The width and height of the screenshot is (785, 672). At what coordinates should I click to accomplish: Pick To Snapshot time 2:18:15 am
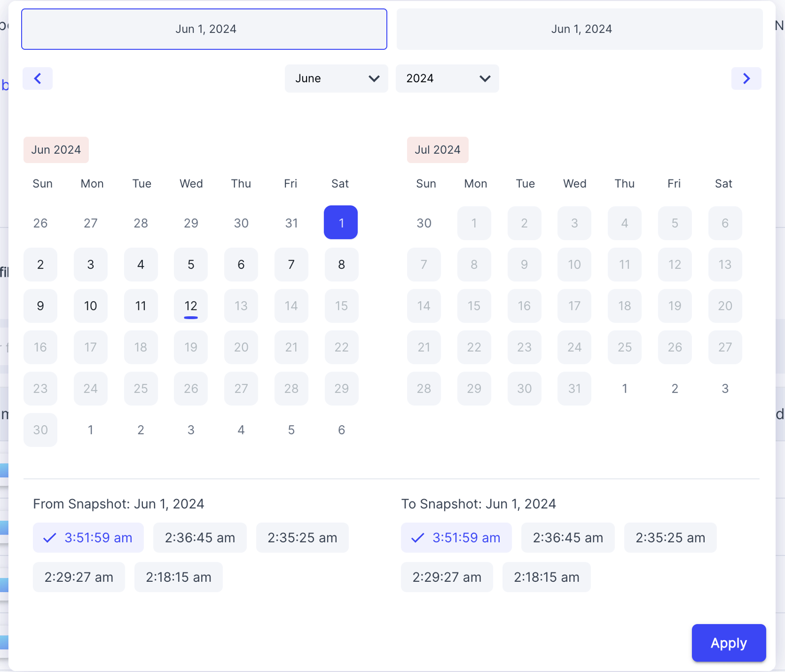pyautogui.click(x=546, y=577)
